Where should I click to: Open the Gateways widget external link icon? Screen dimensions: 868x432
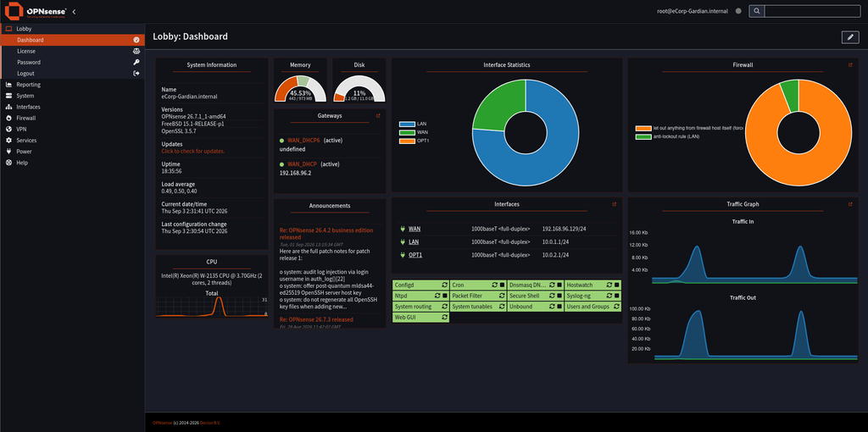click(378, 115)
